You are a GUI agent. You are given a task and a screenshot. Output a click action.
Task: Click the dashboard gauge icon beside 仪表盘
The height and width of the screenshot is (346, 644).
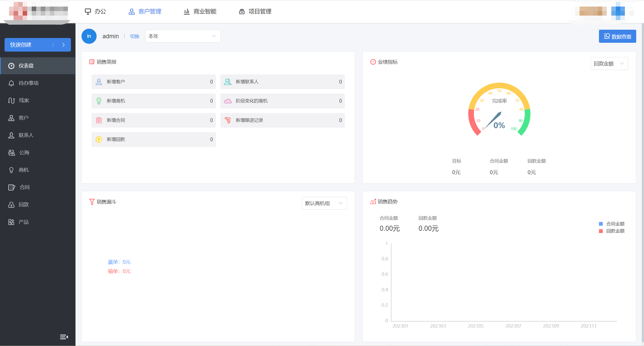tap(11, 66)
